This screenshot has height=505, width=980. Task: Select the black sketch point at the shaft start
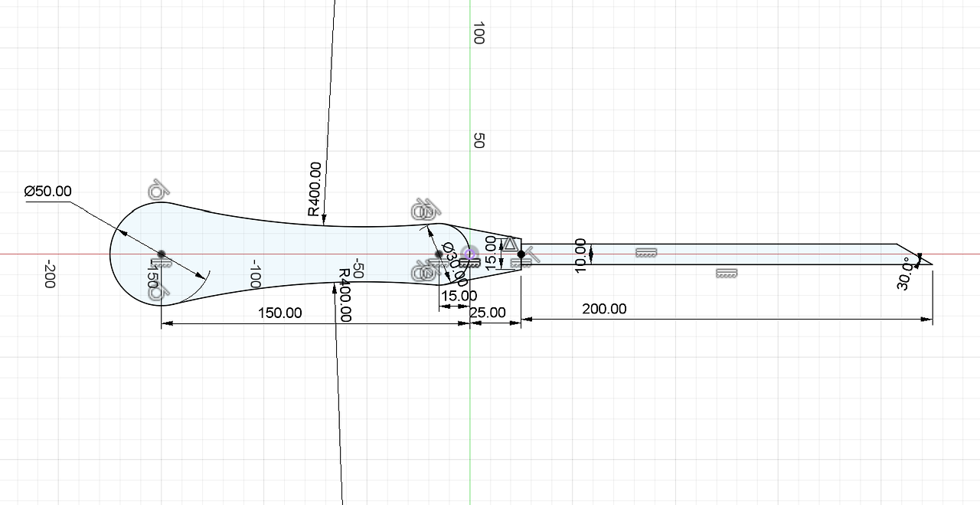[x=521, y=254]
